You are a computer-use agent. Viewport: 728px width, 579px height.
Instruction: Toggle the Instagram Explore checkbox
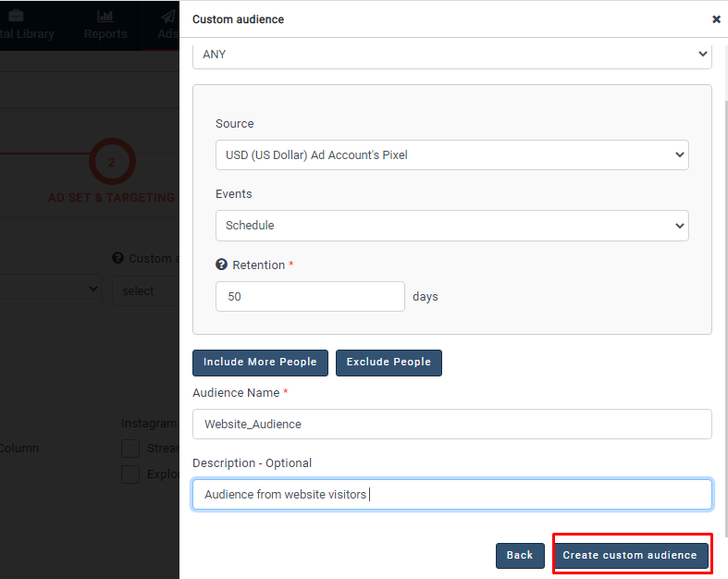coord(130,474)
